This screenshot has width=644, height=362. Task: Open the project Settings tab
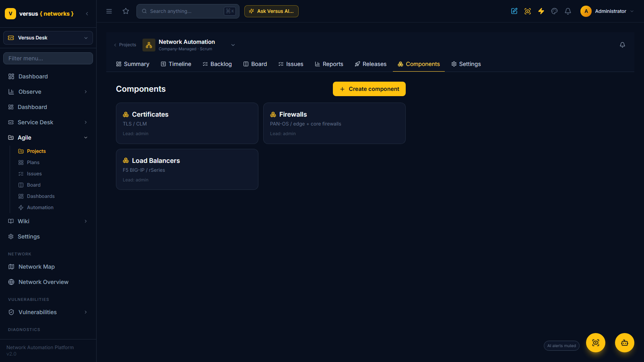click(x=466, y=64)
